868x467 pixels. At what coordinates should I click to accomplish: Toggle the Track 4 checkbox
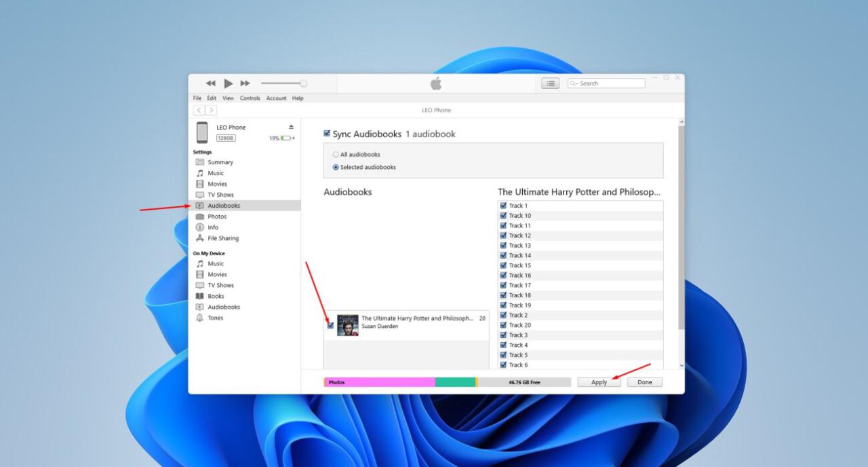[x=503, y=345]
